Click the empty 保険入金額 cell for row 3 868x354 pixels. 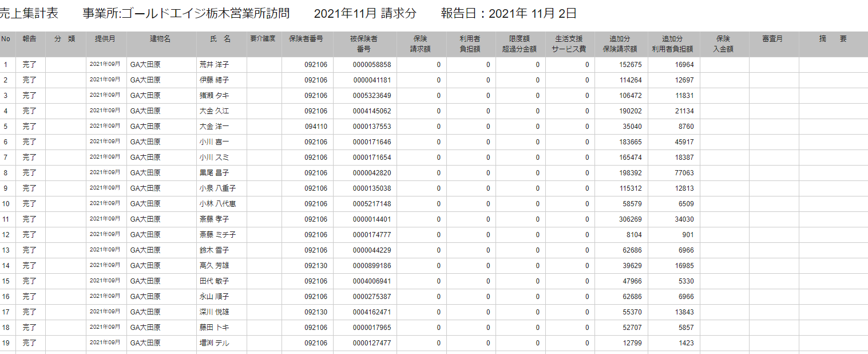tap(724, 96)
